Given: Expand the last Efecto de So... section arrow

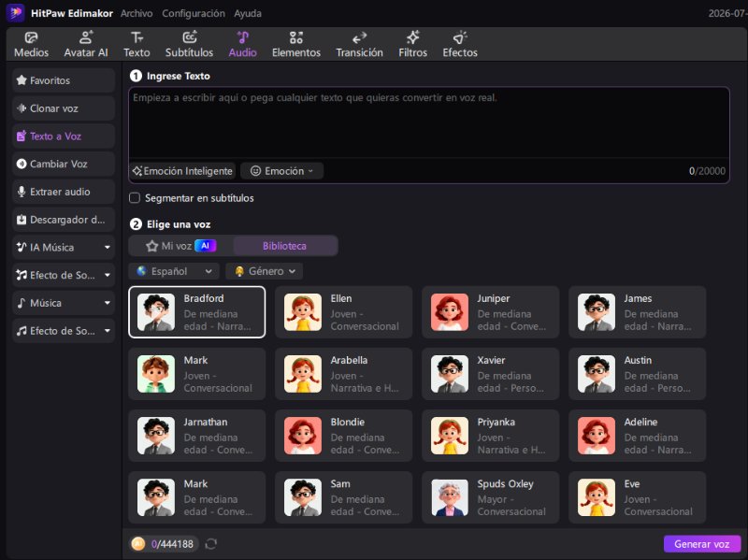Looking at the screenshot, I should 108,331.
